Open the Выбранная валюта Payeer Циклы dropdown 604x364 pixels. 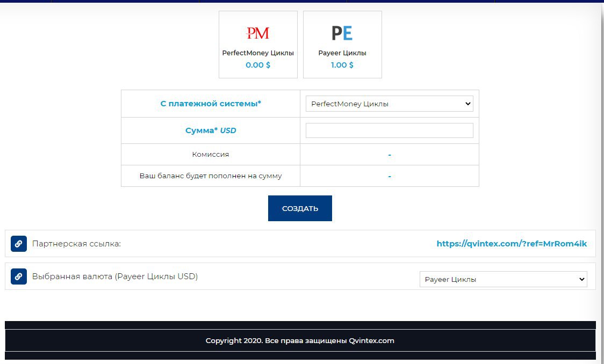503,279
